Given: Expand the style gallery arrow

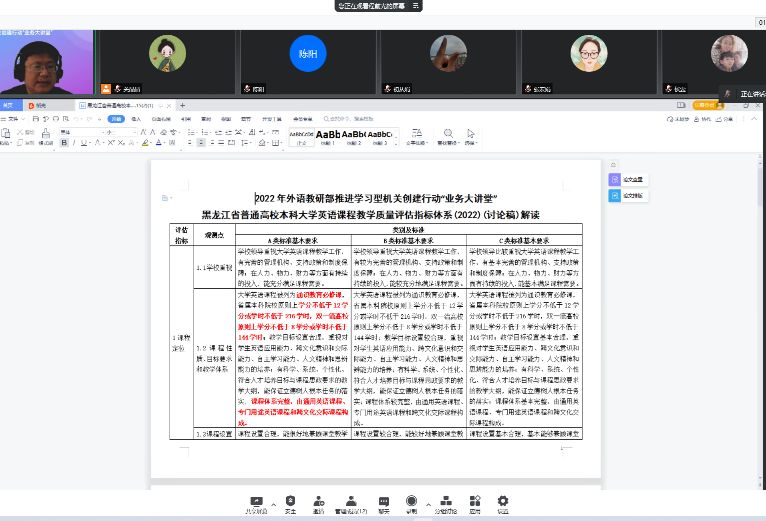Looking at the screenshot, I should [396, 142].
